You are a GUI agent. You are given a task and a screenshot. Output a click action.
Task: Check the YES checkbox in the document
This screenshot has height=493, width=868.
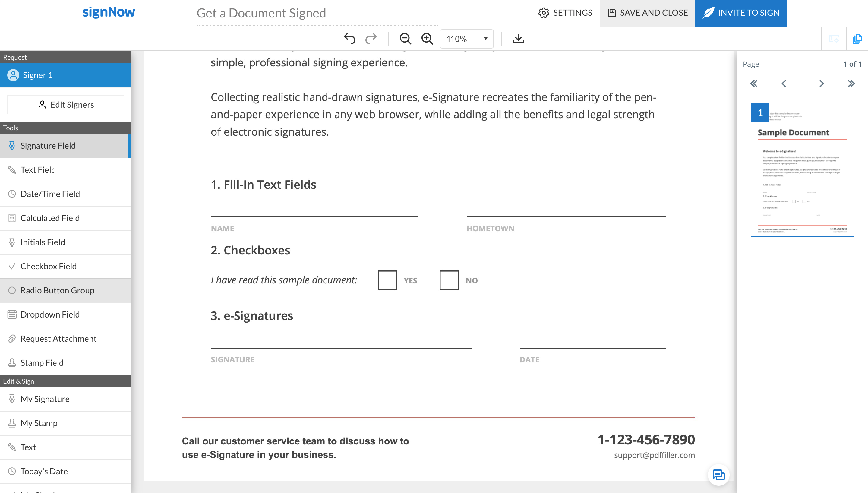(x=387, y=280)
